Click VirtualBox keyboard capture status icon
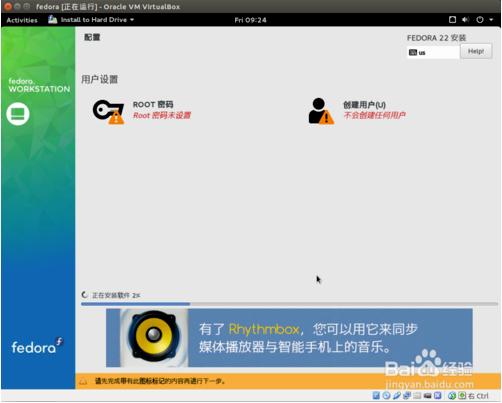Screen dimensions: 502x403 point(462,396)
